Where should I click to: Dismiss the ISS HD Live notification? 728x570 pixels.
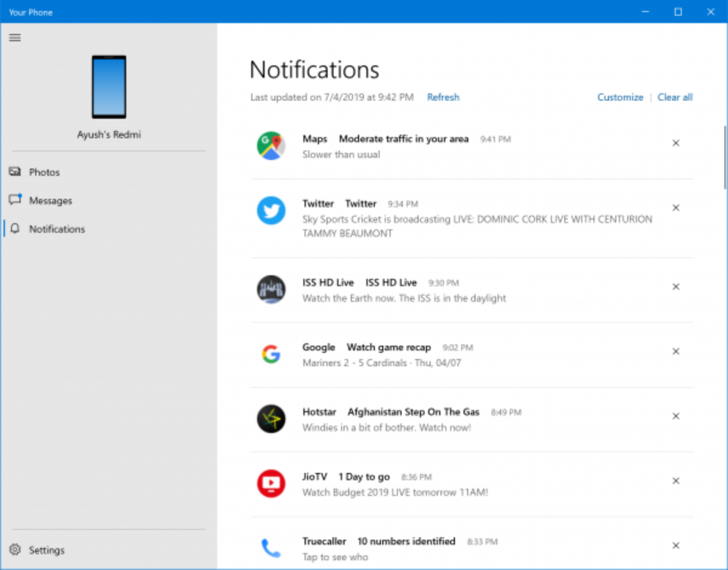pos(676,287)
